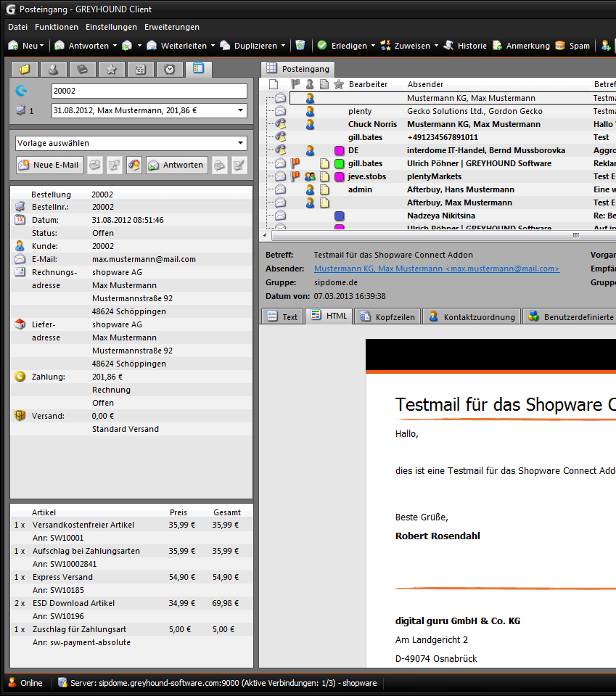Click the blank page column header icon
The width and height of the screenshot is (616, 696).
coord(274,84)
